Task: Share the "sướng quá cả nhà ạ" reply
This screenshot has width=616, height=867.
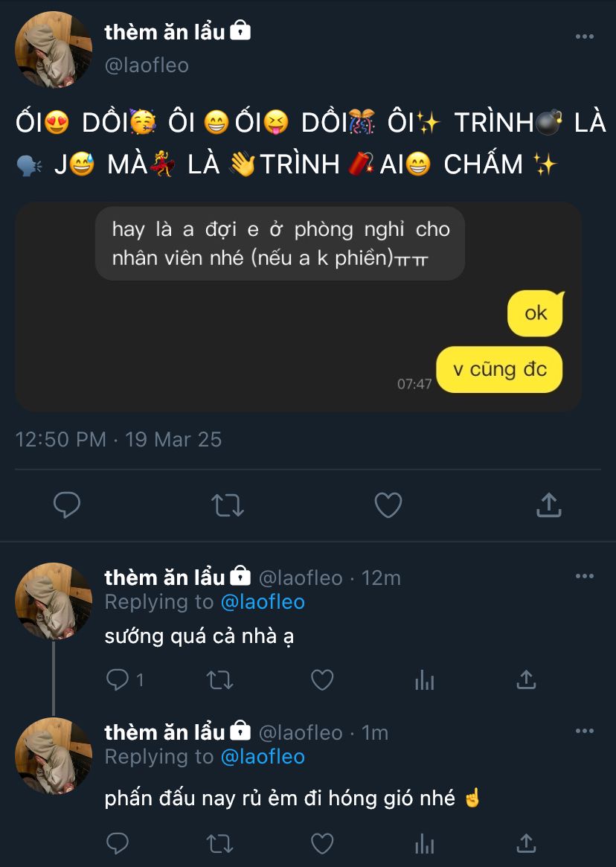Action: click(x=526, y=679)
